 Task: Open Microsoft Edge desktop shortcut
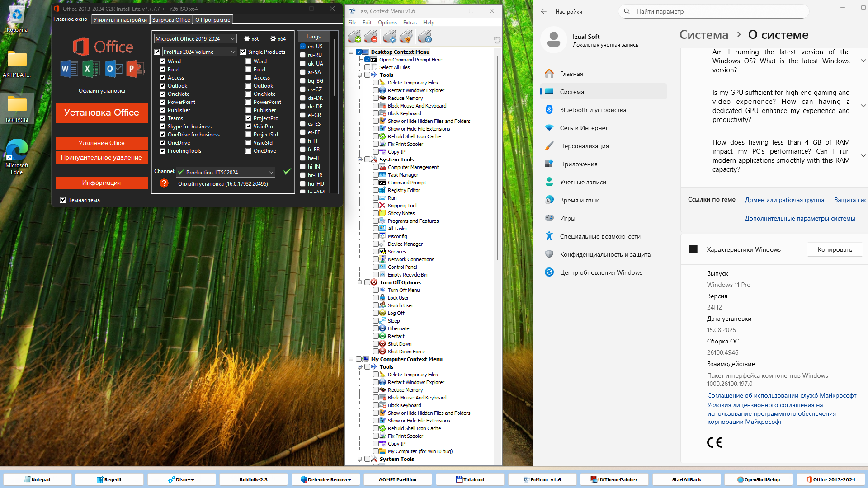point(17,157)
